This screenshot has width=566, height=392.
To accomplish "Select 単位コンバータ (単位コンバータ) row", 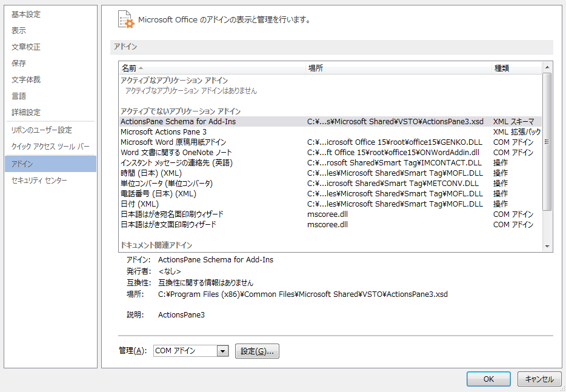I will tap(330, 184).
